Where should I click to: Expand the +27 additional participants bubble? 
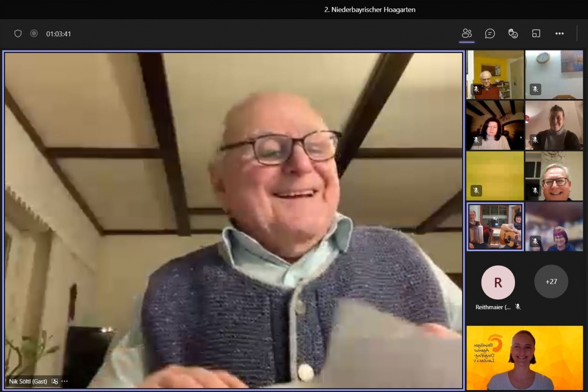[x=551, y=282]
